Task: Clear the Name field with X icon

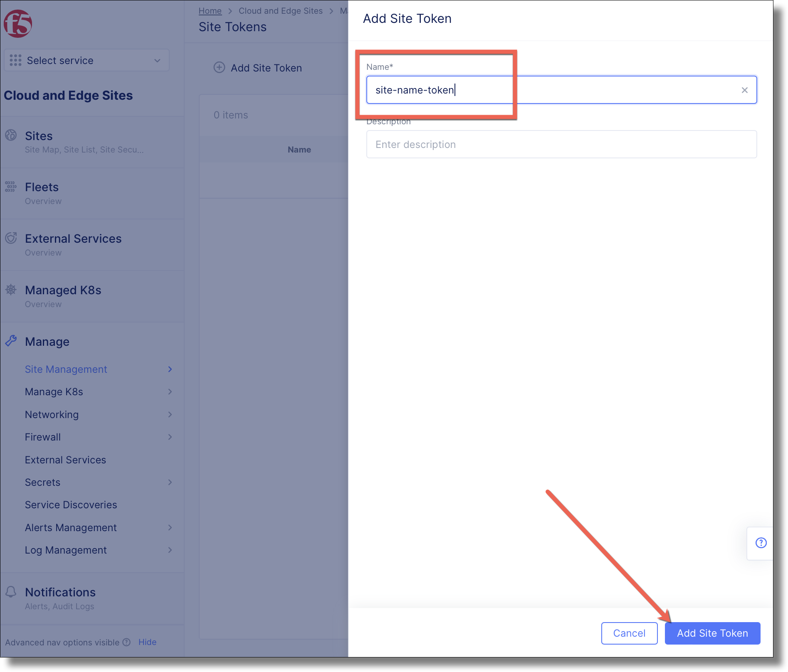Action: [745, 90]
